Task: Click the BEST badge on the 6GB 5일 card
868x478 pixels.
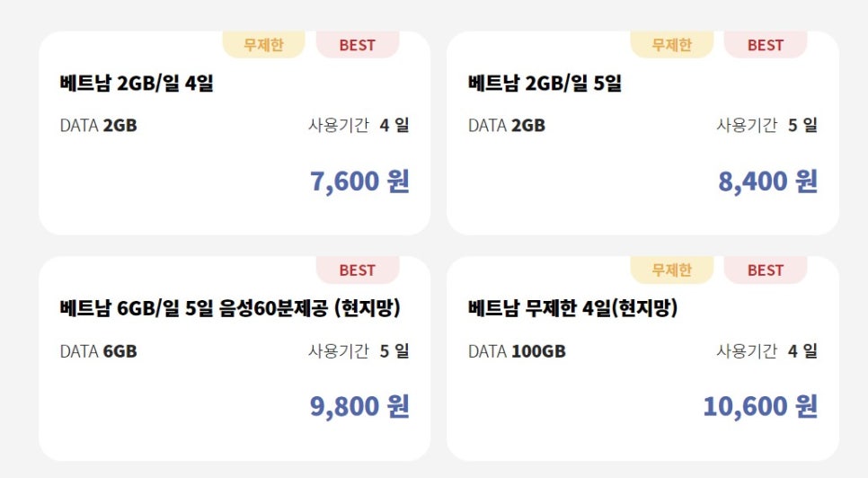Action: (358, 270)
